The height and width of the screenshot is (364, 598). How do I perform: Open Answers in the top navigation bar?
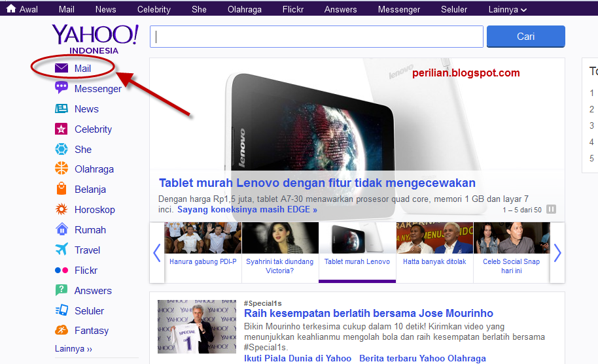pyautogui.click(x=341, y=10)
